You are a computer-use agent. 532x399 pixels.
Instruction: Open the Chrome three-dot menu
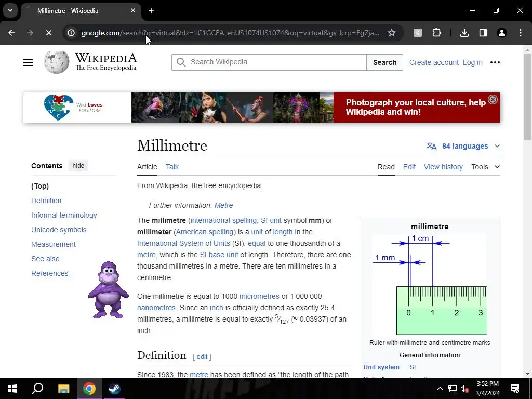(520, 33)
